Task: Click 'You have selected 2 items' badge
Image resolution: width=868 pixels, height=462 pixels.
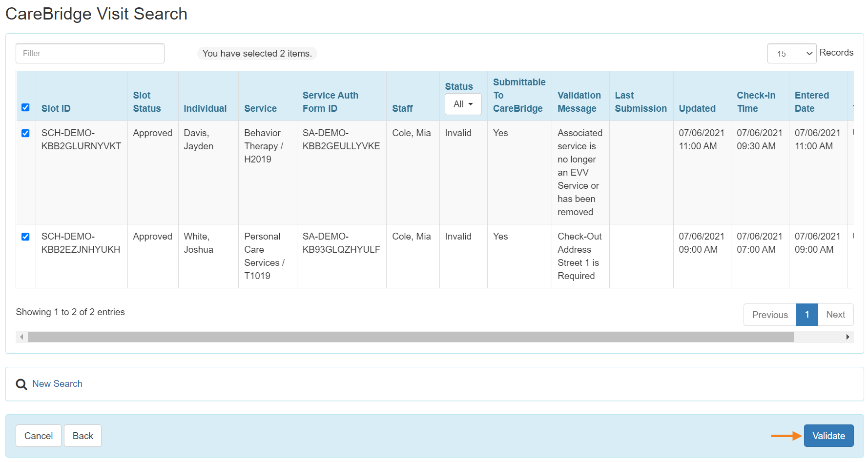Action: (257, 53)
